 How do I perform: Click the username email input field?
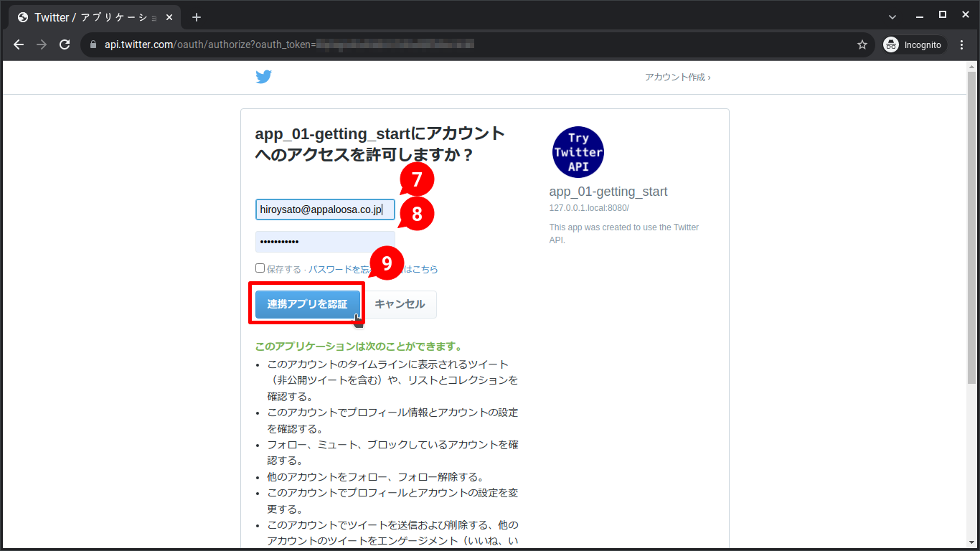click(x=324, y=209)
